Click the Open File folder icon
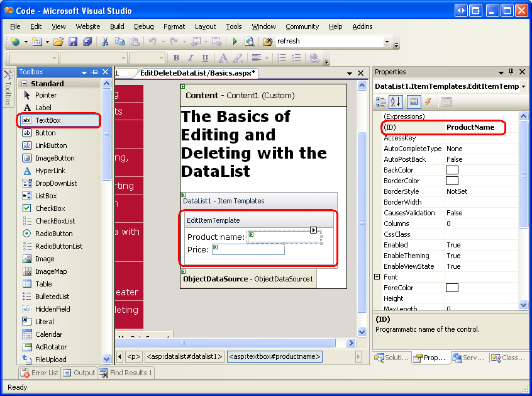The width and height of the screenshot is (532, 396). point(58,42)
